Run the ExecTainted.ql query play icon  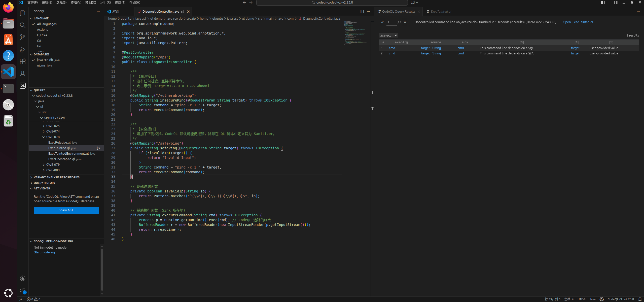click(x=99, y=148)
